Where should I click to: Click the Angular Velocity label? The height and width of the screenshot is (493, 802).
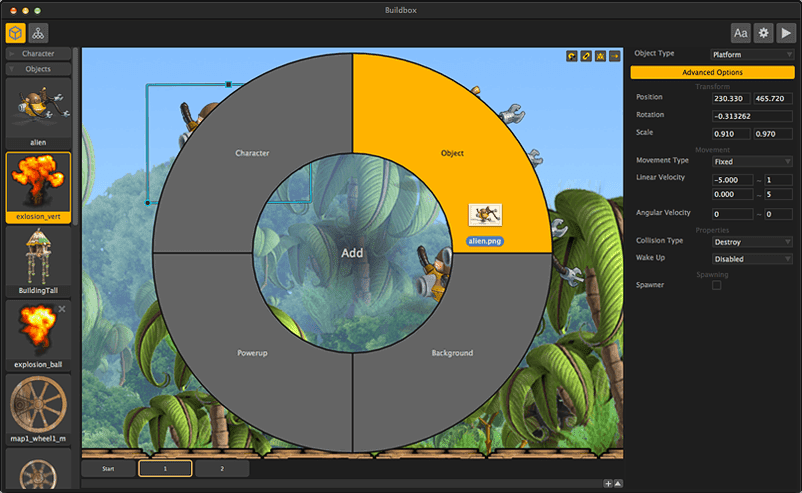pos(663,213)
